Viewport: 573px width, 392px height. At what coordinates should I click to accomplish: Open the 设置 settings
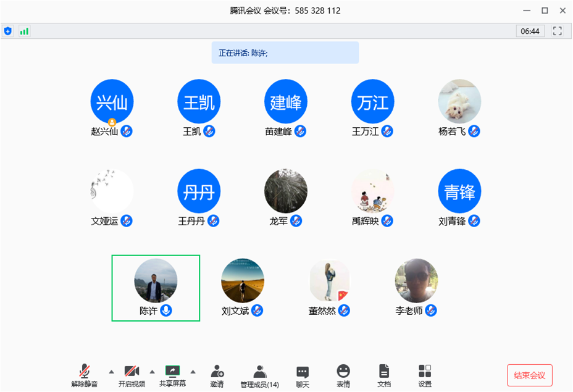425,376
